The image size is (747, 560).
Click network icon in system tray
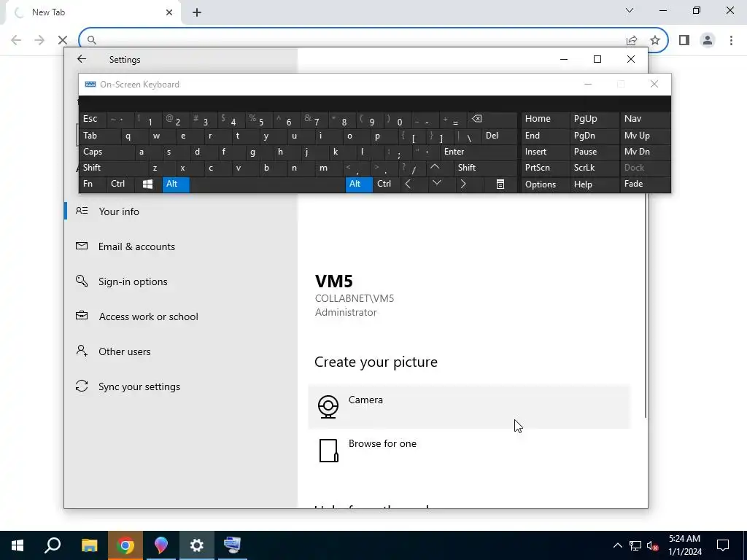(635, 545)
